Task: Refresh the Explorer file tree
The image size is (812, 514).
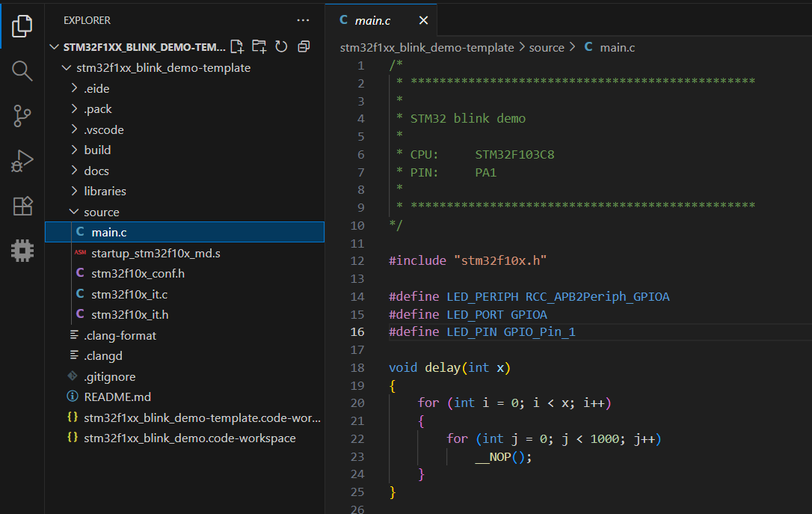Action: pyautogui.click(x=281, y=46)
